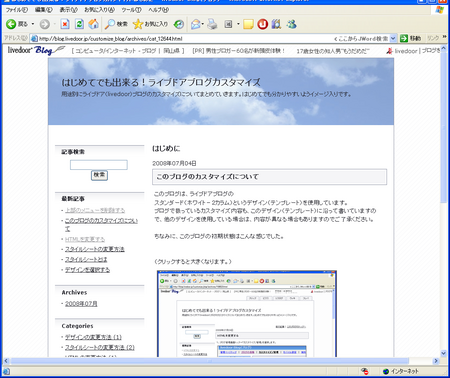Click the green Go (移動) arrow button
This screenshot has height=378, width=450.
tap(410, 38)
